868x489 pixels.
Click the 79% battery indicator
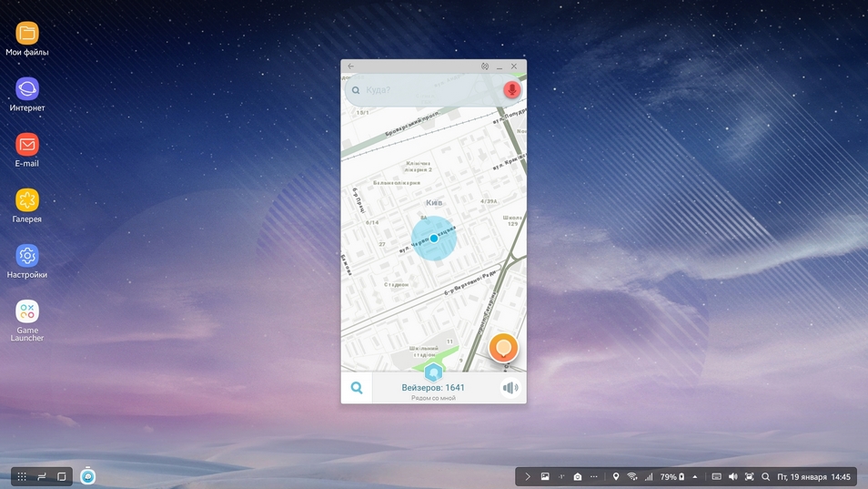coord(672,476)
